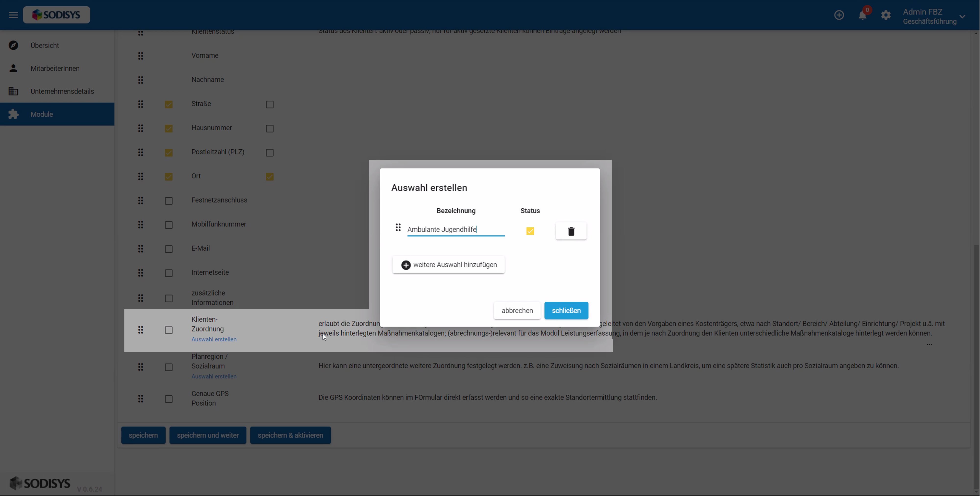
Task: Enable the Mobilfunknummer checkbox
Action: click(168, 225)
